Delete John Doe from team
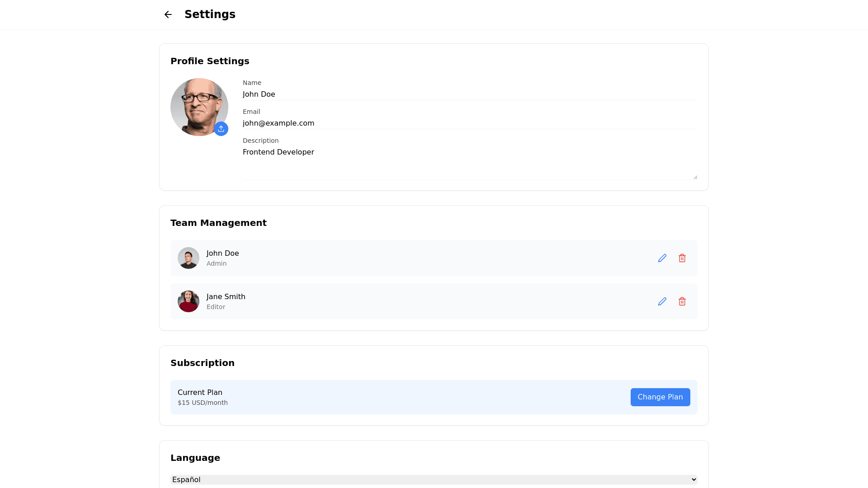The image size is (868, 488). point(682,258)
